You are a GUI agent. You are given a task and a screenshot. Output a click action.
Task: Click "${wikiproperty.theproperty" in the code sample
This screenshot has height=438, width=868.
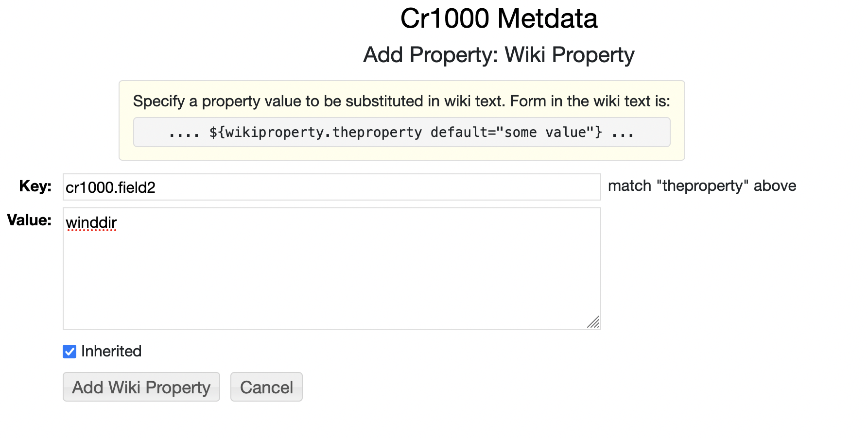pyautogui.click(x=315, y=132)
